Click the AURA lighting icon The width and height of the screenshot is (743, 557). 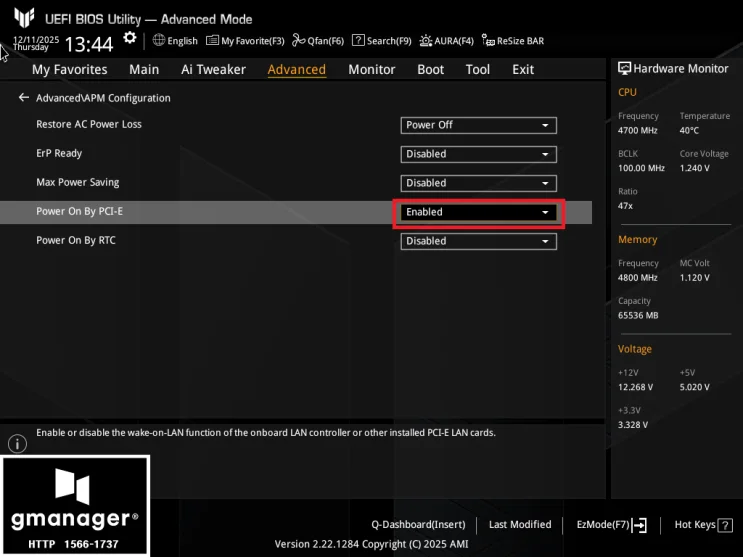click(x=426, y=41)
